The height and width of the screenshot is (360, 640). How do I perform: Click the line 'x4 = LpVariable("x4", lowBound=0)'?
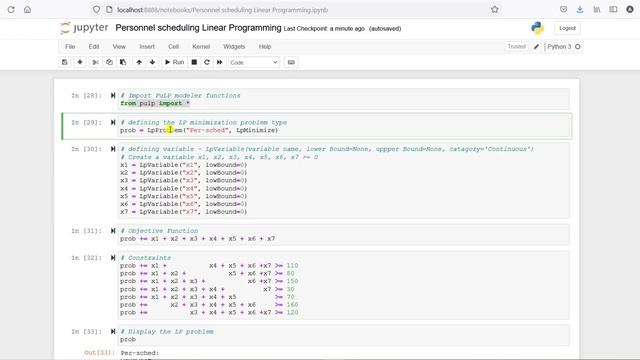click(183, 189)
